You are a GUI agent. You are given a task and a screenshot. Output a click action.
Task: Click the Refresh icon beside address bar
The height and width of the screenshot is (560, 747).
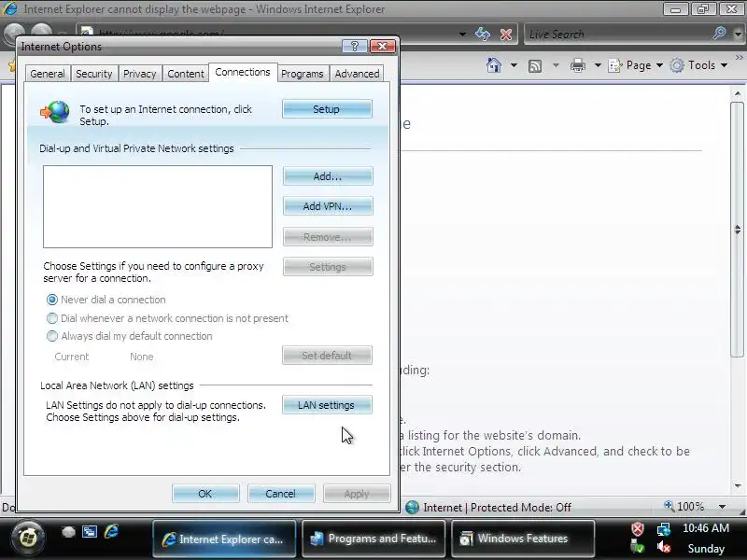coord(483,34)
